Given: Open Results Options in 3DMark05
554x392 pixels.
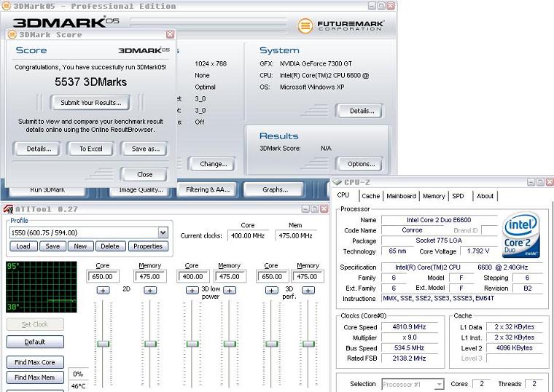Looking at the screenshot, I should click(359, 164).
